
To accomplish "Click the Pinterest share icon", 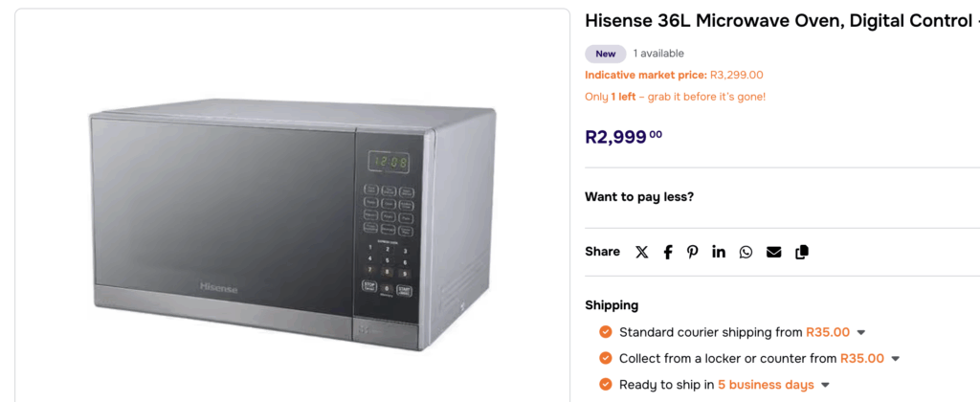I will click(693, 252).
